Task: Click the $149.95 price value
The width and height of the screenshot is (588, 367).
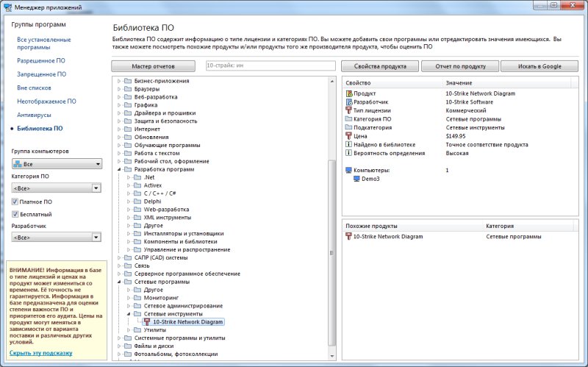Action: (x=456, y=136)
